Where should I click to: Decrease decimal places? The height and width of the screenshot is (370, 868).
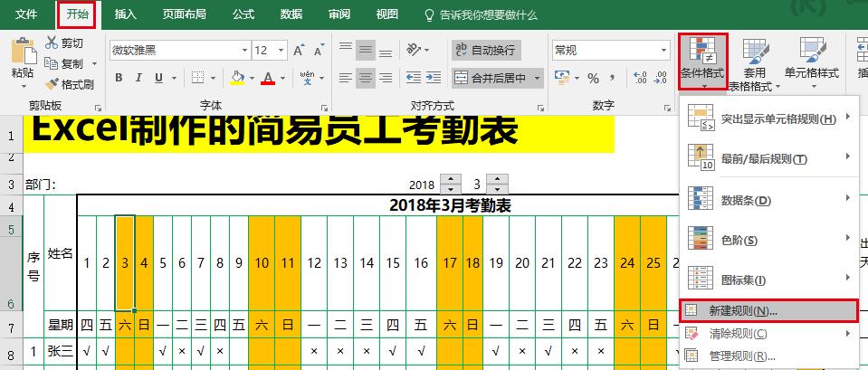pos(661,78)
